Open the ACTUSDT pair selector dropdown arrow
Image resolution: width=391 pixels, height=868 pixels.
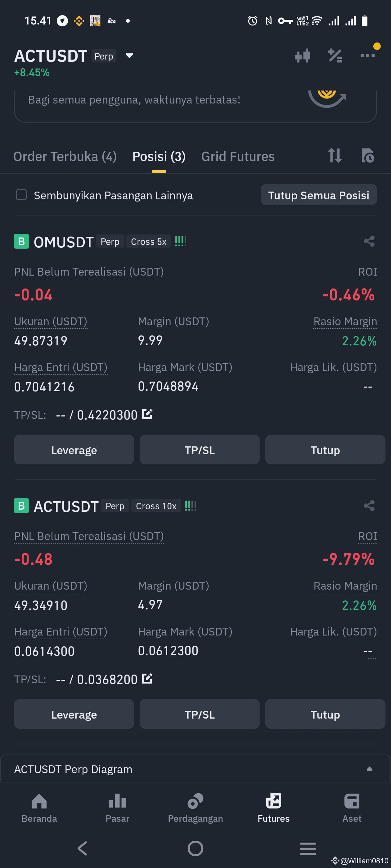(x=129, y=55)
